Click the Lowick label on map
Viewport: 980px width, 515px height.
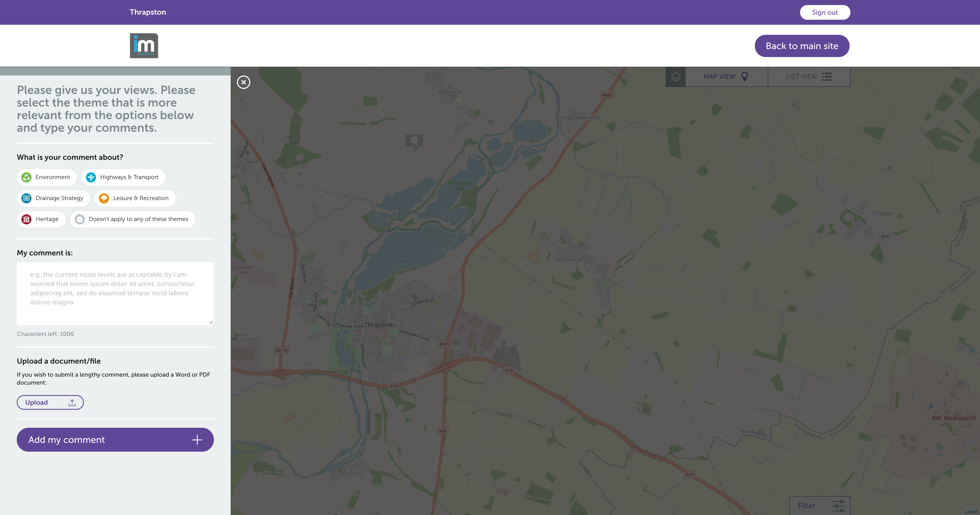[x=250, y=162]
